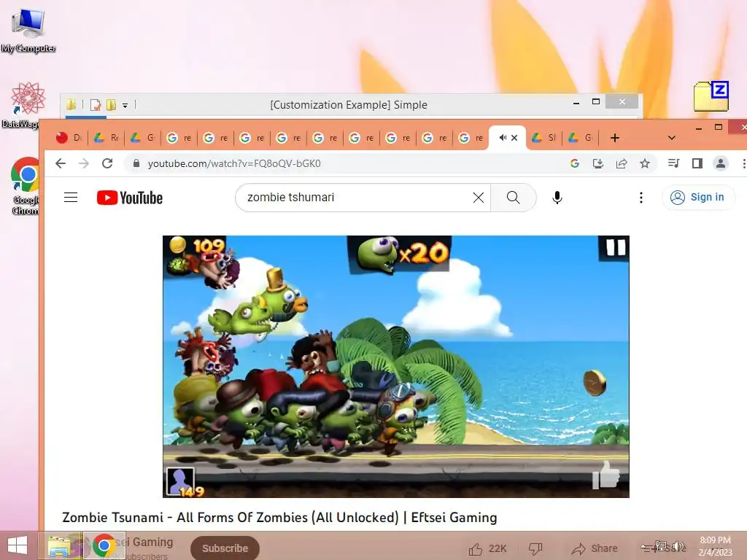The height and width of the screenshot is (560, 747).
Task: Click the video title Zombie Tsunami All Forms
Action: coord(279,518)
